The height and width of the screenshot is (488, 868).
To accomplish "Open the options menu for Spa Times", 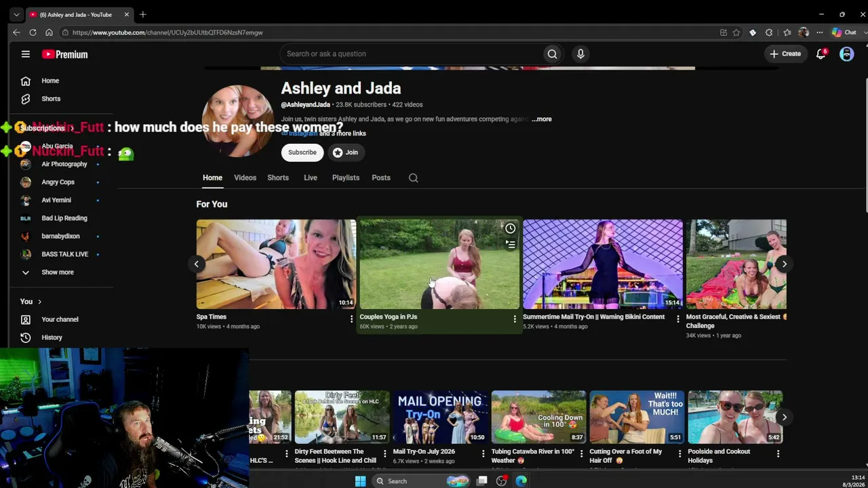I will pyautogui.click(x=351, y=319).
